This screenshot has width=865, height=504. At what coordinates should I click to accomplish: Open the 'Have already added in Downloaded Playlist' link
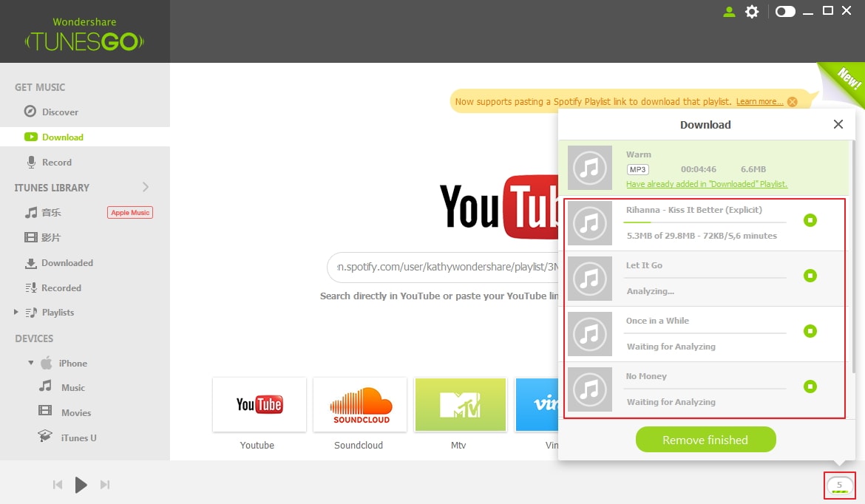pyautogui.click(x=707, y=184)
